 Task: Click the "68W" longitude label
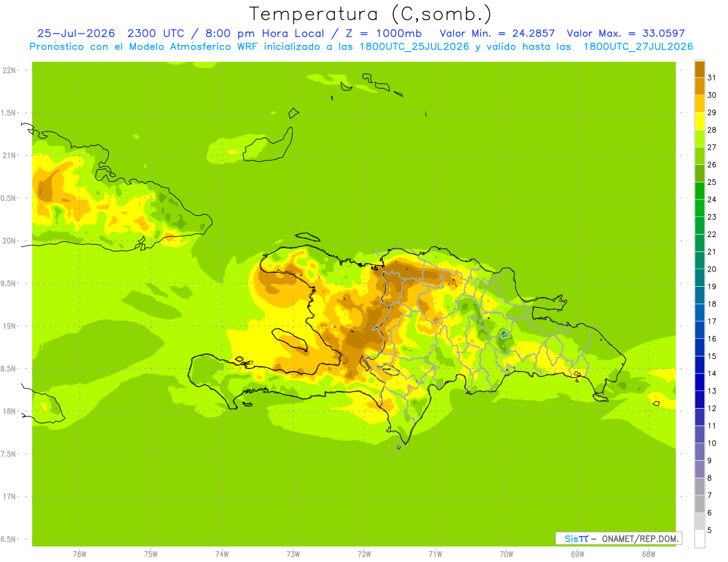(649, 554)
